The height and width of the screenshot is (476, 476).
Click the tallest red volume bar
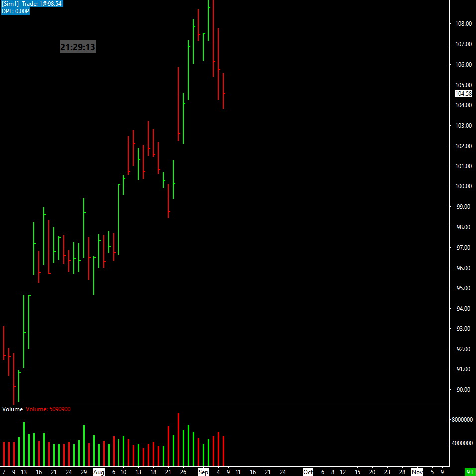[x=178, y=439]
